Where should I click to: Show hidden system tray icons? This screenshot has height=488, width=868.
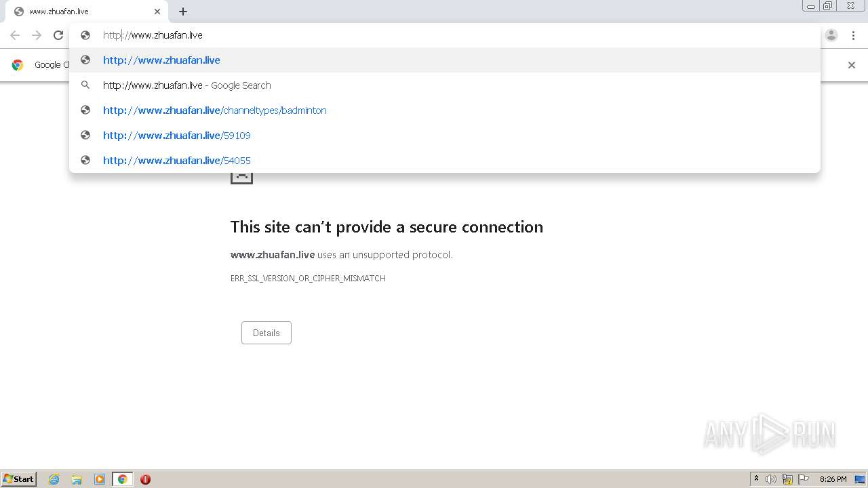pyautogui.click(x=756, y=479)
